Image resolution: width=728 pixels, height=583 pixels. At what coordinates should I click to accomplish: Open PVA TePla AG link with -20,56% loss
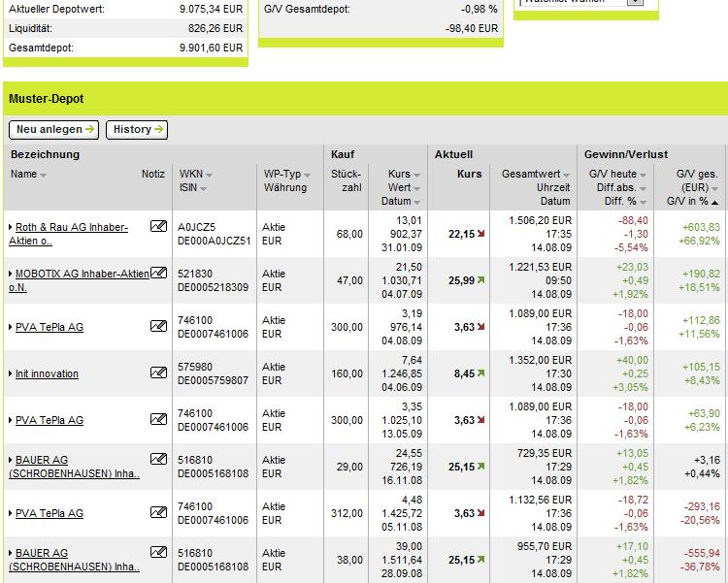[x=50, y=513]
